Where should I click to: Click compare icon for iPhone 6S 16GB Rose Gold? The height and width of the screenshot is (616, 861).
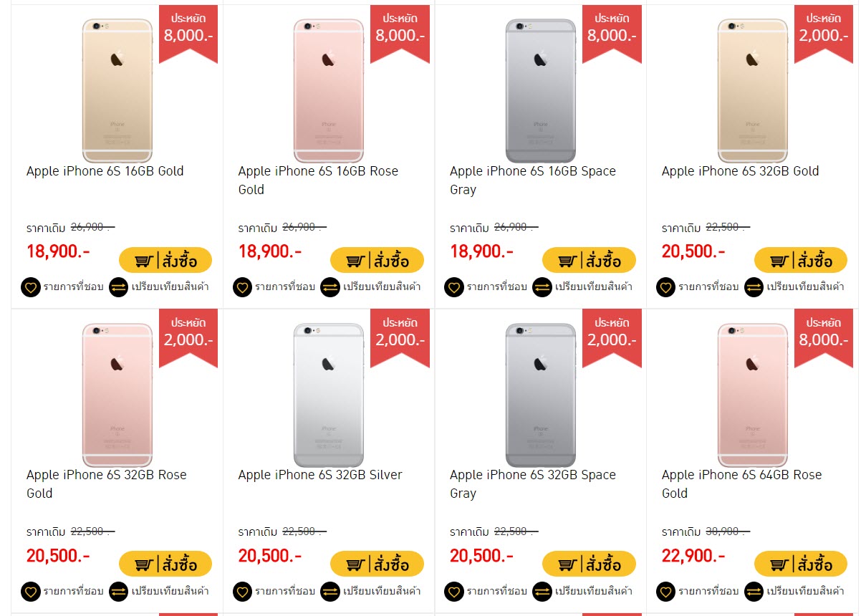pyautogui.click(x=330, y=287)
